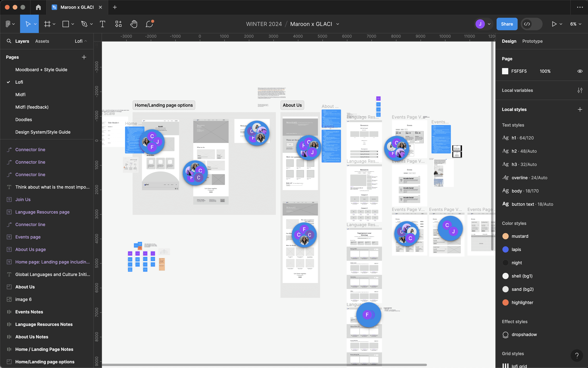Open the 6% zoom level dropdown

pyautogui.click(x=576, y=24)
